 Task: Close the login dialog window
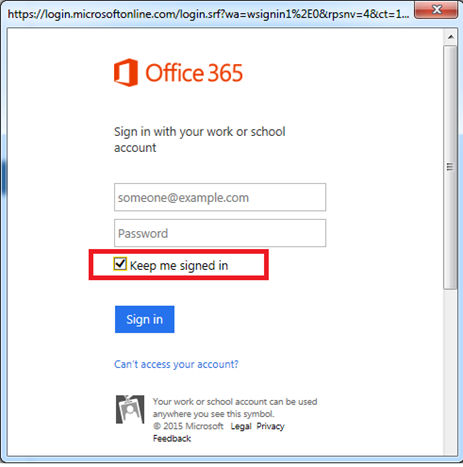pyautogui.click(x=436, y=10)
